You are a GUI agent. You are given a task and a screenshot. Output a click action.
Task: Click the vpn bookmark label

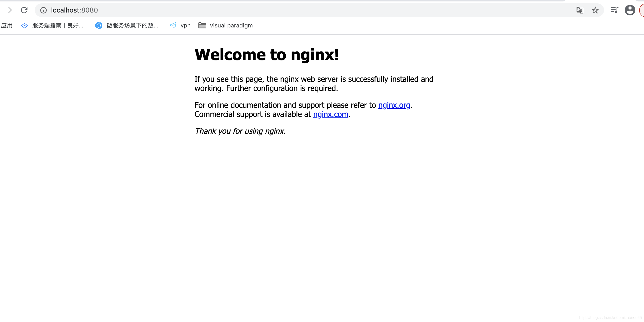coord(185,26)
